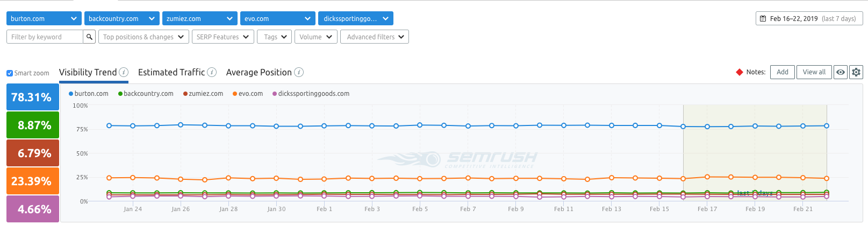Toggle evo.com series in chart legend
This screenshot has width=868, height=231.
(x=248, y=94)
